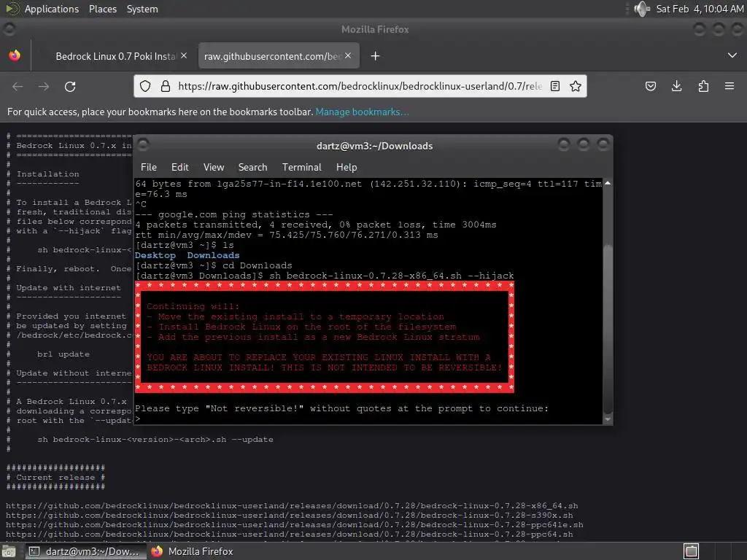Open the System menu
The height and width of the screenshot is (560, 747).
(x=142, y=9)
